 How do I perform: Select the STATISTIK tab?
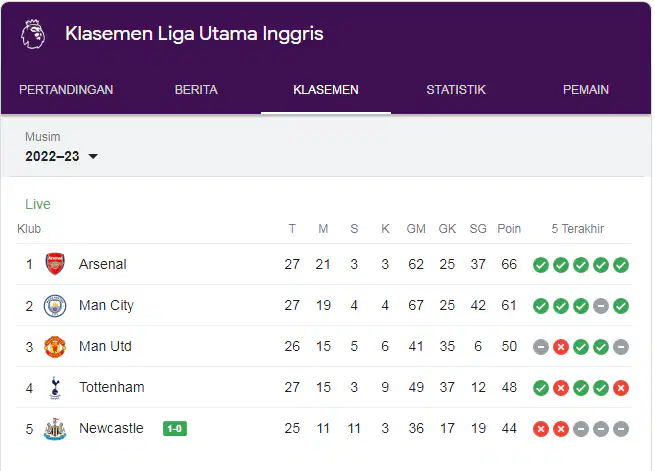456,90
